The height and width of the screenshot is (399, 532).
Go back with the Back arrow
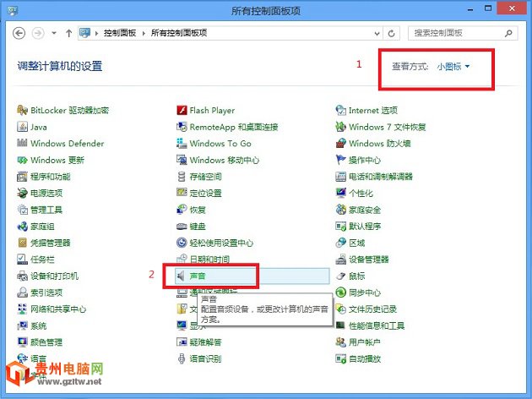(x=19, y=33)
